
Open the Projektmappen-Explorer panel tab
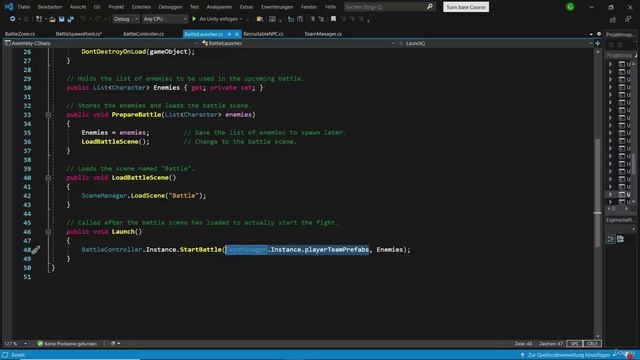(620, 35)
